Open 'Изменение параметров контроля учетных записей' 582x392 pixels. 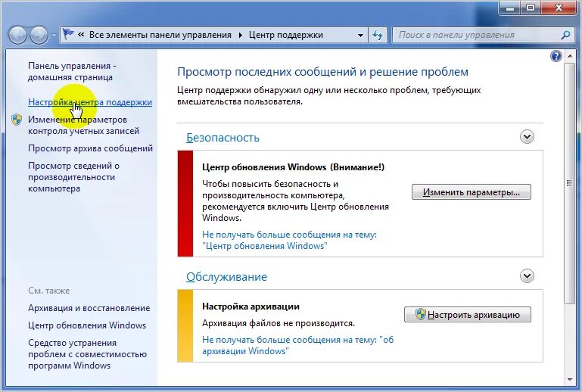coord(83,125)
